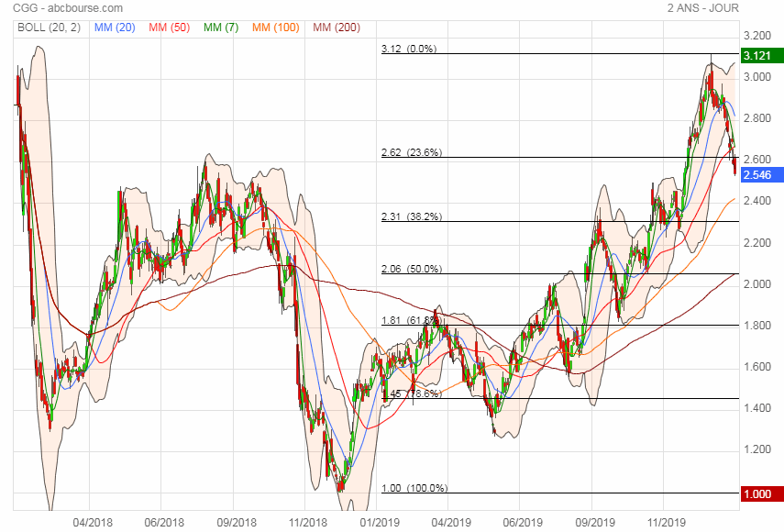The width and height of the screenshot is (784, 532).
Task: Click the 1.600 price axis value
Action: [x=757, y=367]
